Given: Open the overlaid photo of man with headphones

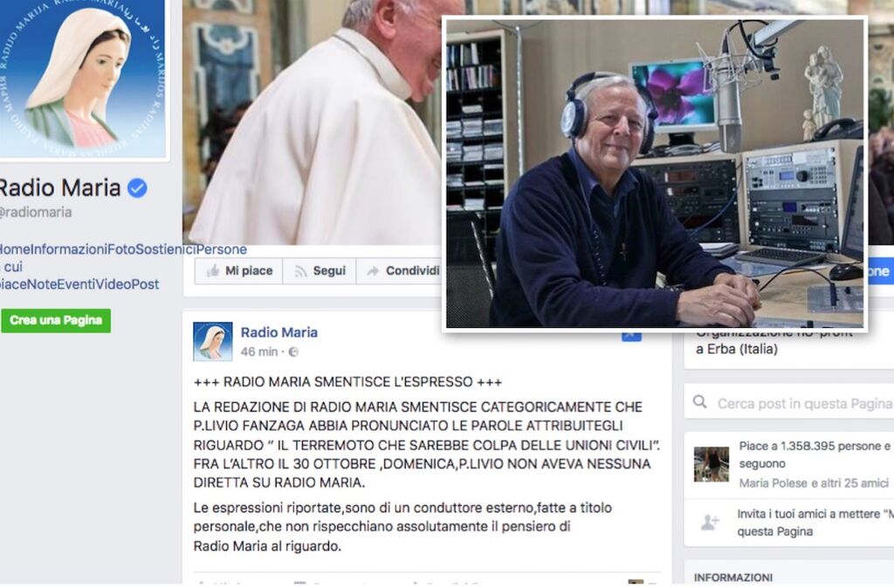Looking at the screenshot, I should [x=655, y=174].
